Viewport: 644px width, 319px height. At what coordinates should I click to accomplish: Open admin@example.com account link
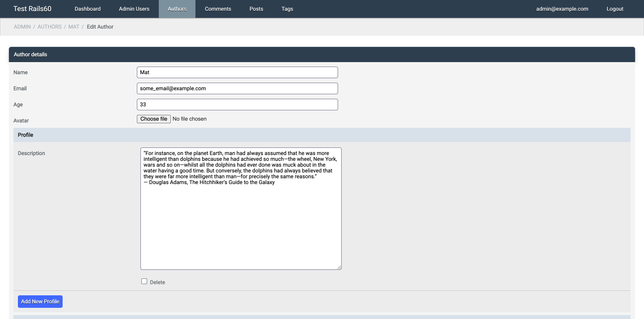point(562,9)
